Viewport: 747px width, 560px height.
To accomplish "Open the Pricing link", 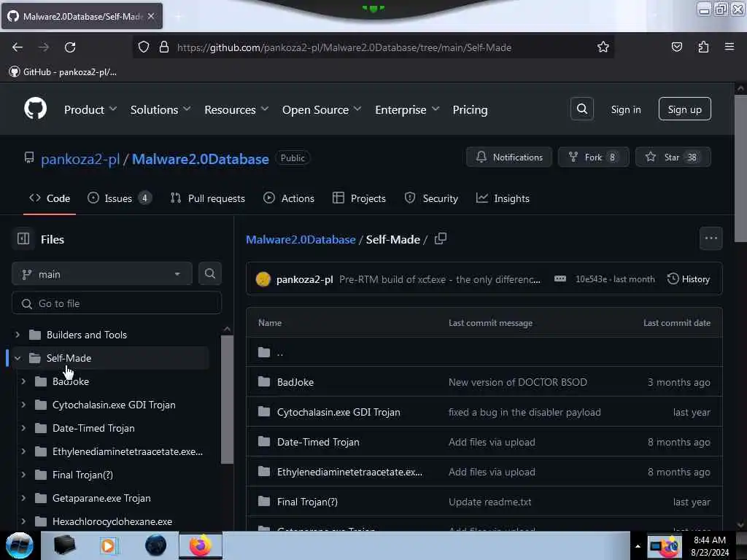I will 470,109.
